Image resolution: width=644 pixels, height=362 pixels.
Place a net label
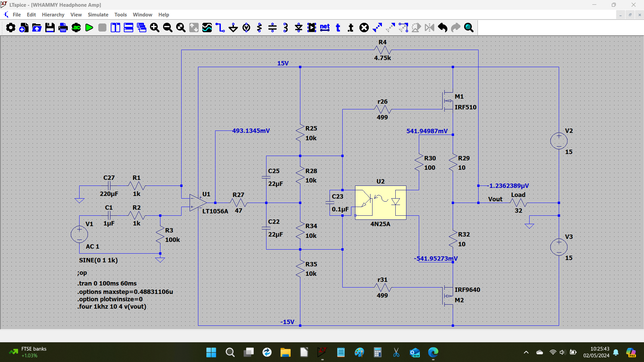point(325,28)
